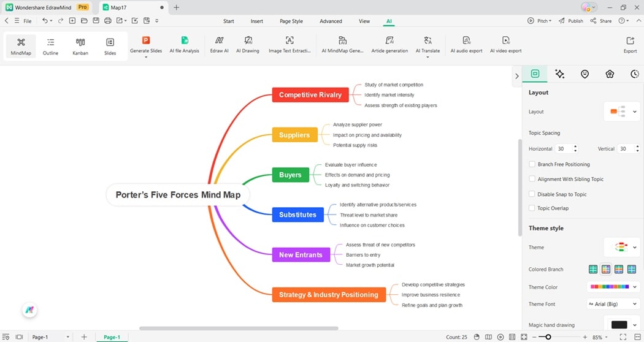The width and height of the screenshot is (644, 342).
Task: Click the Theme Color palette strip
Action: point(610,287)
